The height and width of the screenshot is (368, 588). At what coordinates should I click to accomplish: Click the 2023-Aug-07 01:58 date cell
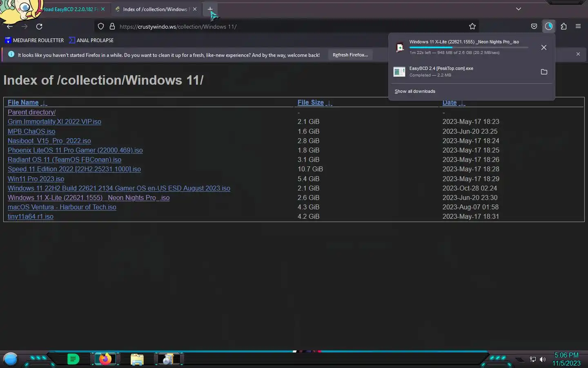(470, 207)
